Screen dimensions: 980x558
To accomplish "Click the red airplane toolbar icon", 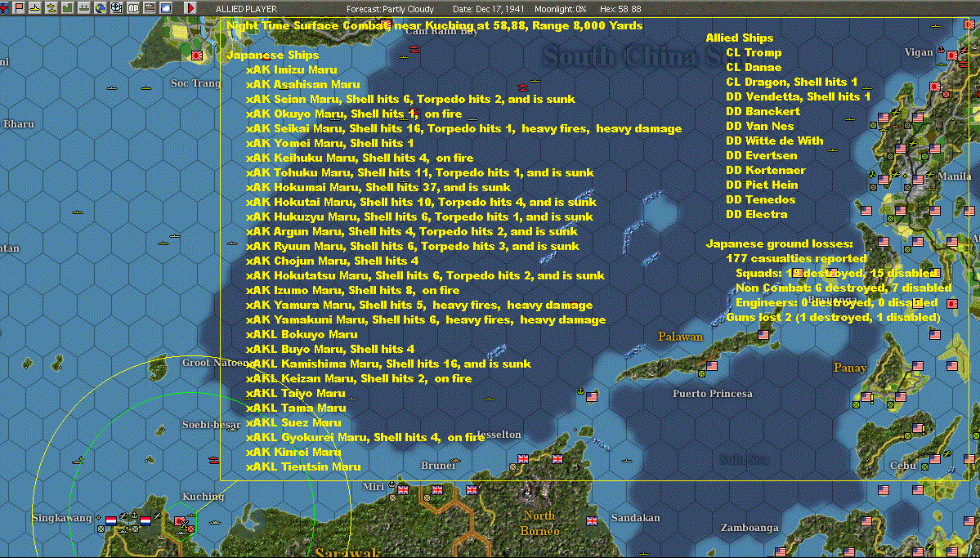I will 4,8.
